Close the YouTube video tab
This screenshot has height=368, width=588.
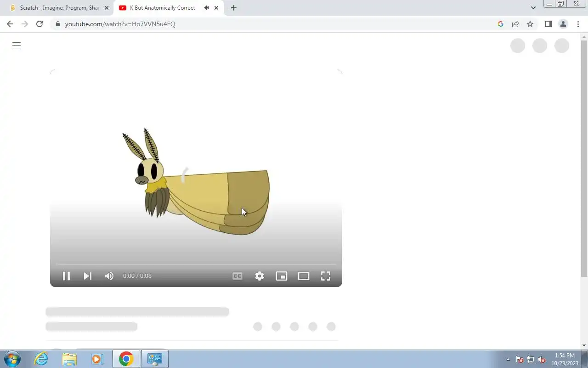(x=216, y=8)
